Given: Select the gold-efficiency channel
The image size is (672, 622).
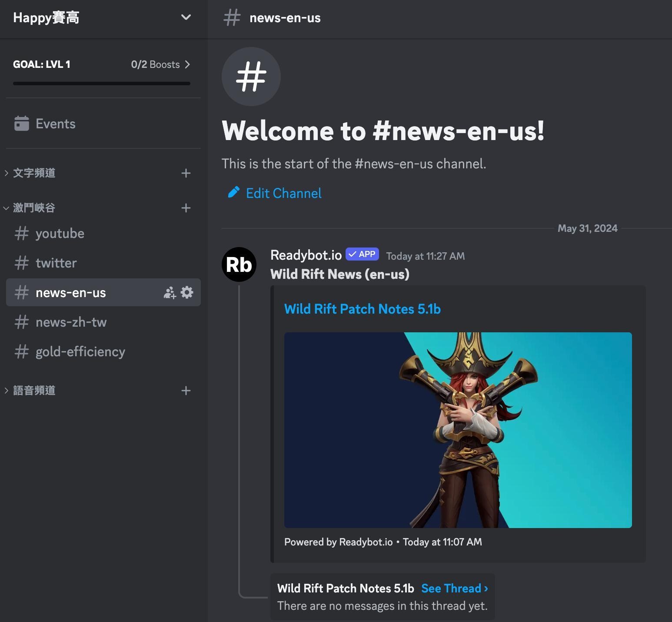Looking at the screenshot, I should pyautogui.click(x=80, y=351).
